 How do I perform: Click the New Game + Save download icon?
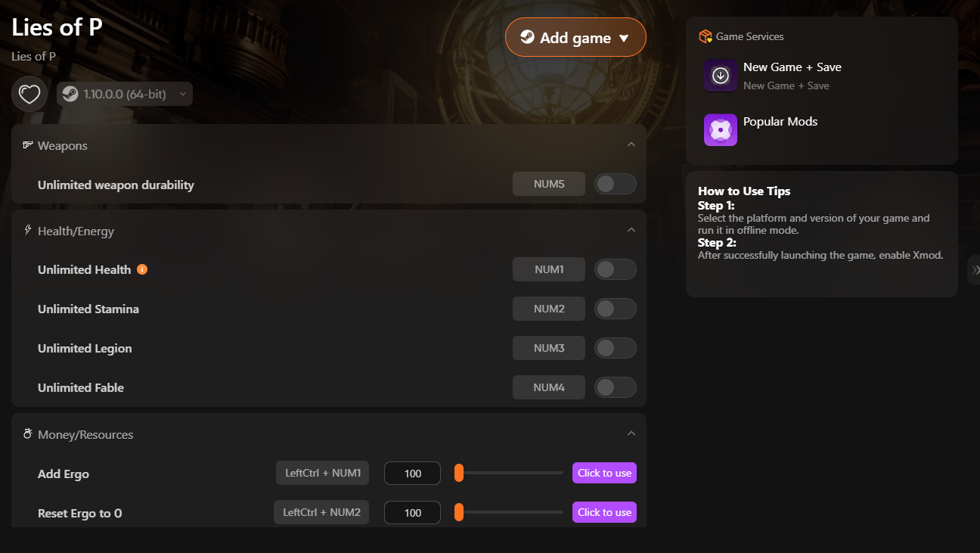tap(721, 76)
